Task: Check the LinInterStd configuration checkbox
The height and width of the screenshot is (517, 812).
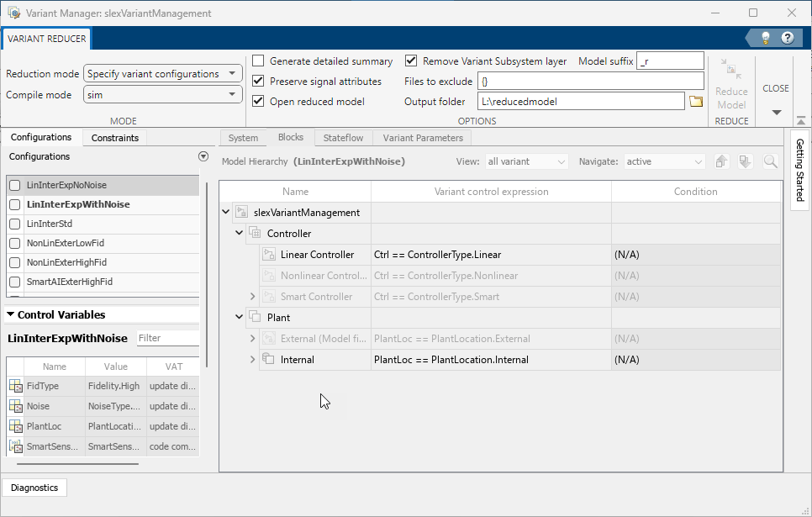Action: click(15, 224)
